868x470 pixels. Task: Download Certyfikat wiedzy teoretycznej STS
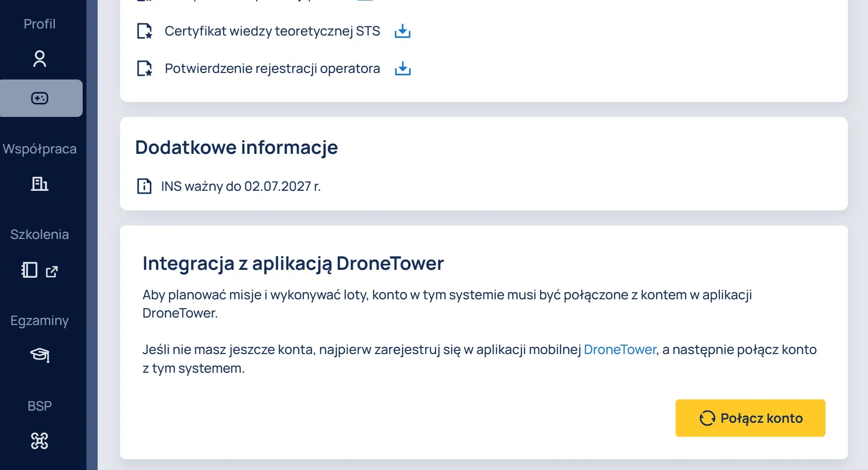click(402, 31)
